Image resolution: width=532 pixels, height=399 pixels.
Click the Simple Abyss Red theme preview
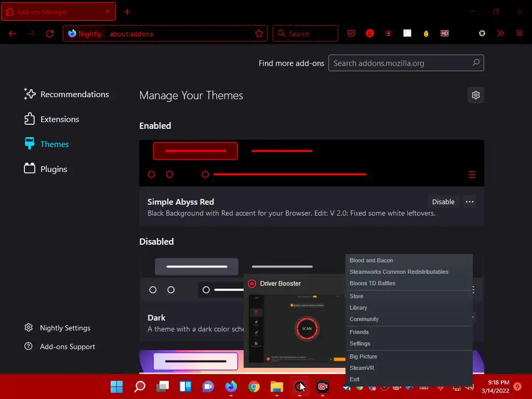point(312,163)
